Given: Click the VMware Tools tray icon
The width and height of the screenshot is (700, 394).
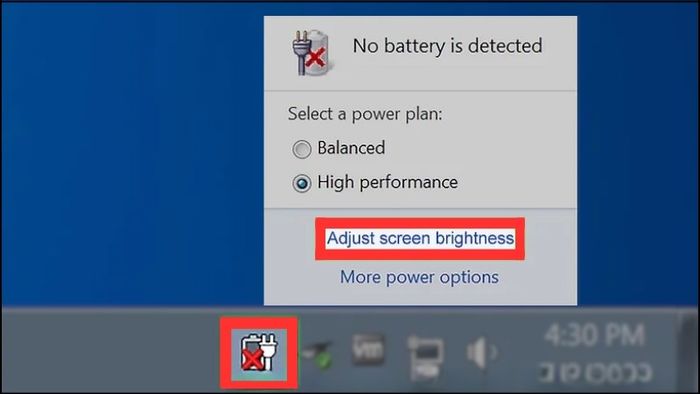Looking at the screenshot, I should click(368, 349).
